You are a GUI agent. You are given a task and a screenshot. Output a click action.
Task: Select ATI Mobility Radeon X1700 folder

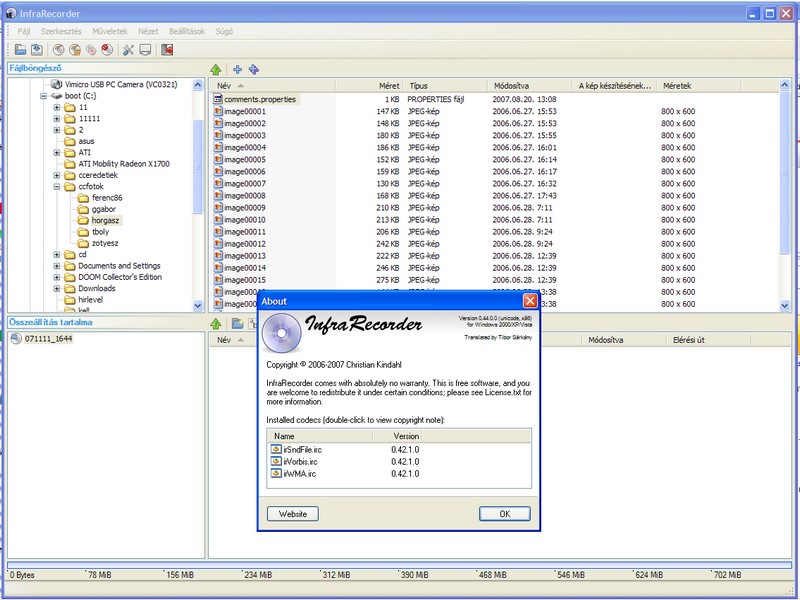pos(124,164)
